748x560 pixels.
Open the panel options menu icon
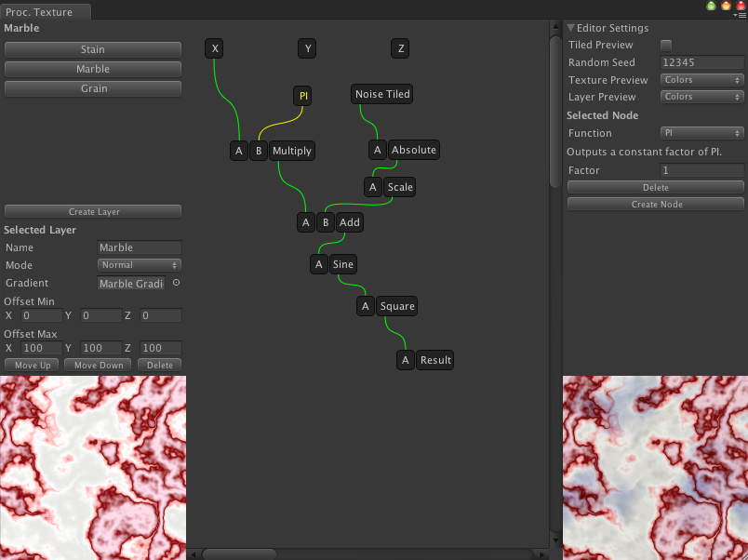tap(741, 15)
